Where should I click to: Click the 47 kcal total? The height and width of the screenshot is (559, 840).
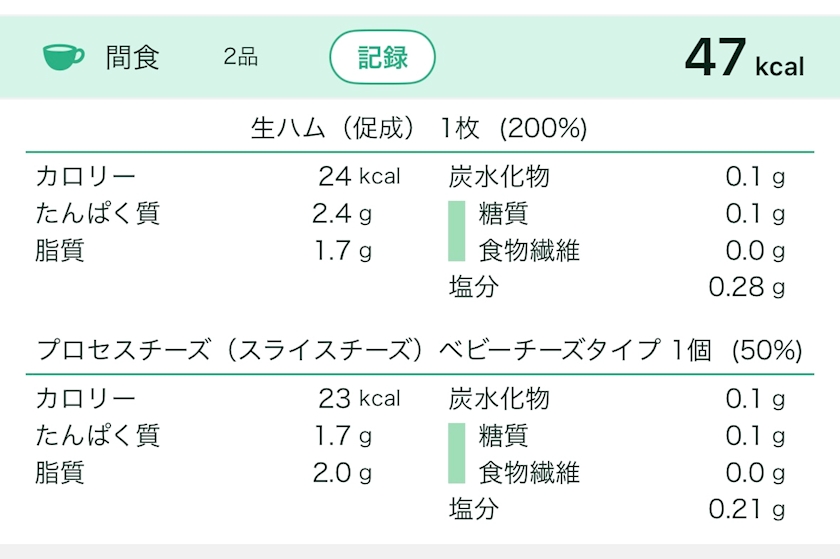coord(744,58)
